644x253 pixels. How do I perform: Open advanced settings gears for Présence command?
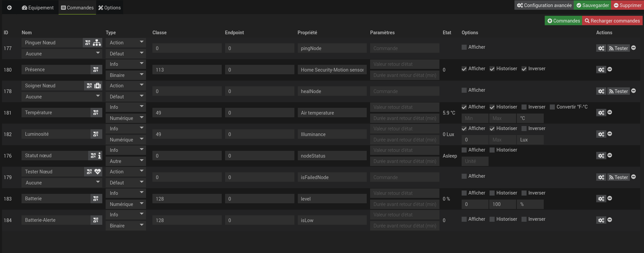pyautogui.click(x=601, y=70)
